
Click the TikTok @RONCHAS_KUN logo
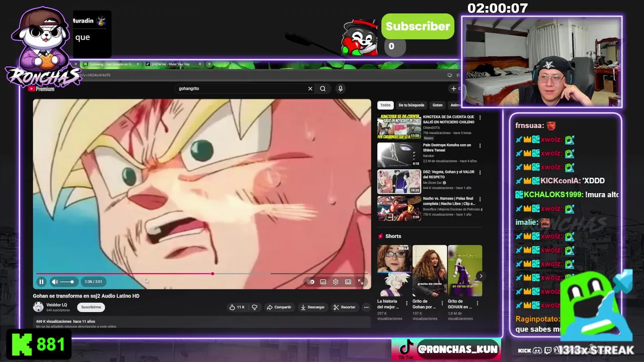407,349
